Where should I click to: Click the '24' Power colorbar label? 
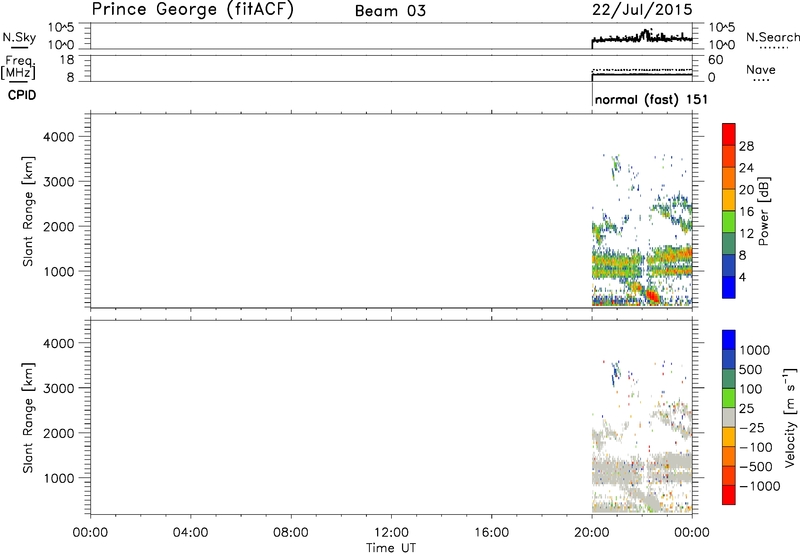point(746,168)
